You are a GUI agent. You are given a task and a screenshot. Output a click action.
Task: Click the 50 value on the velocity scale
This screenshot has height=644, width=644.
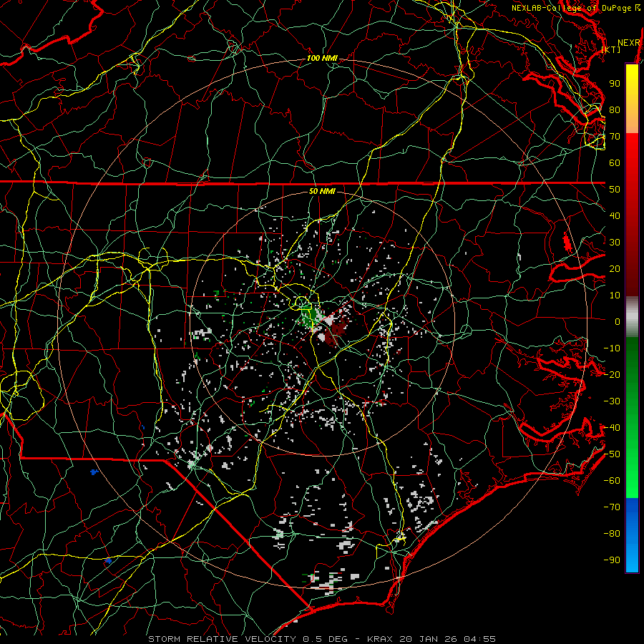pyautogui.click(x=615, y=190)
